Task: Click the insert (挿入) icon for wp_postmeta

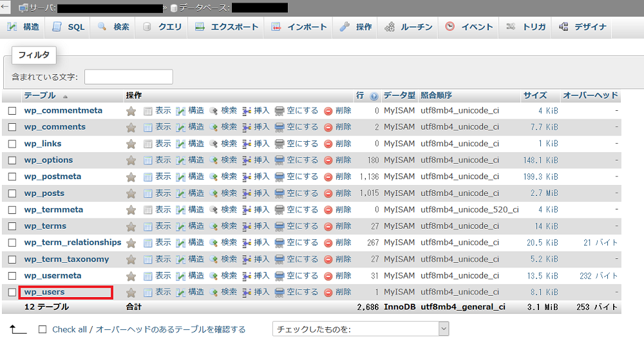Action: pyautogui.click(x=247, y=177)
